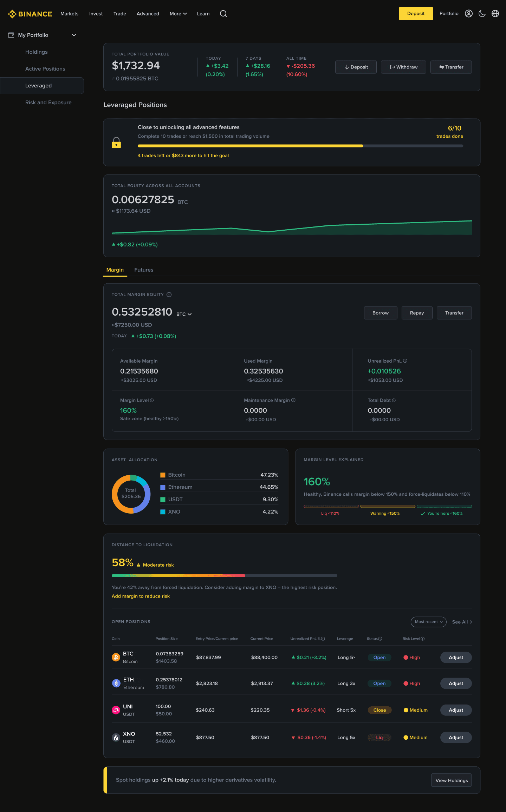
Task: Open Risk and Exposure in sidebar
Action: click(x=48, y=103)
